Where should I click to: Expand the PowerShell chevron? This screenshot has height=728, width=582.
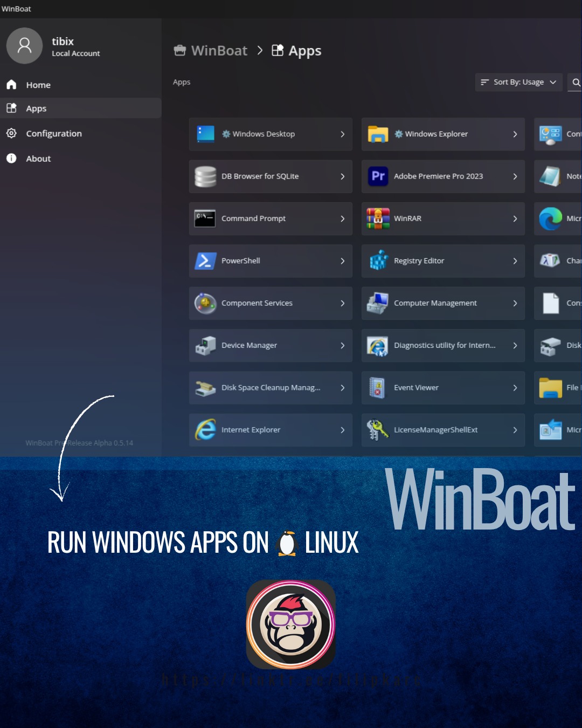[x=343, y=261]
